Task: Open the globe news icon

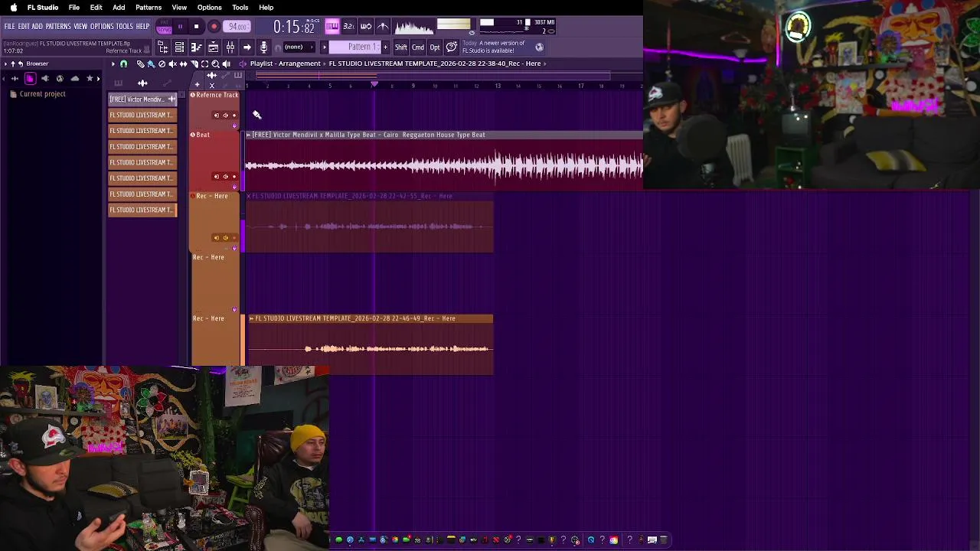Action: click(539, 47)
